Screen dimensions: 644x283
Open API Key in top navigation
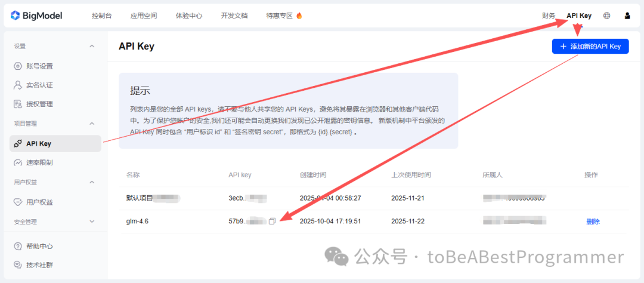coord(579,16)
